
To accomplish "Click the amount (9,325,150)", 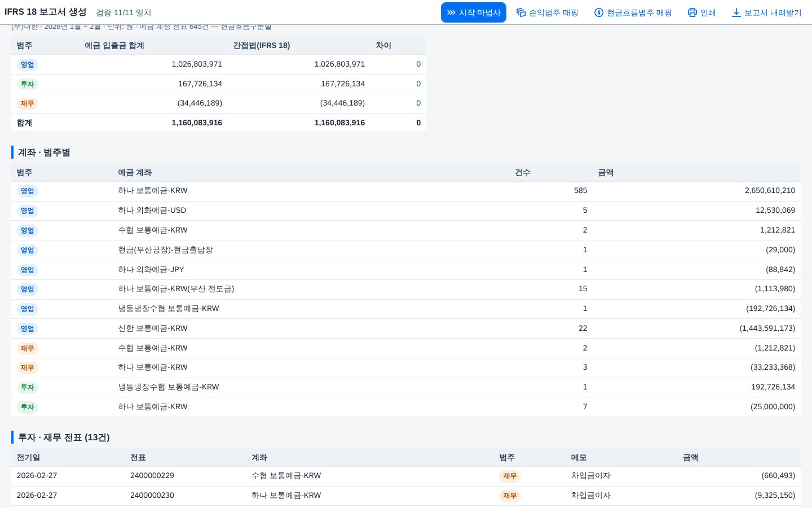I will coord(775,496).
